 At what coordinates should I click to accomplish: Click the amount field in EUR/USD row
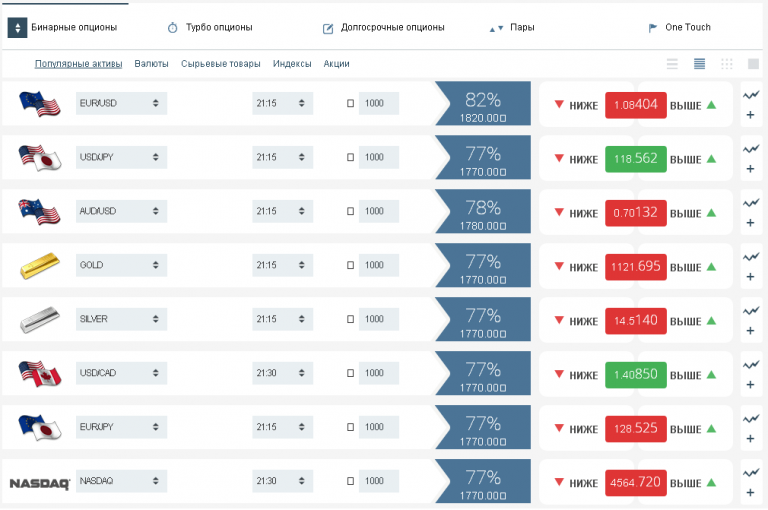click(379, 103)
